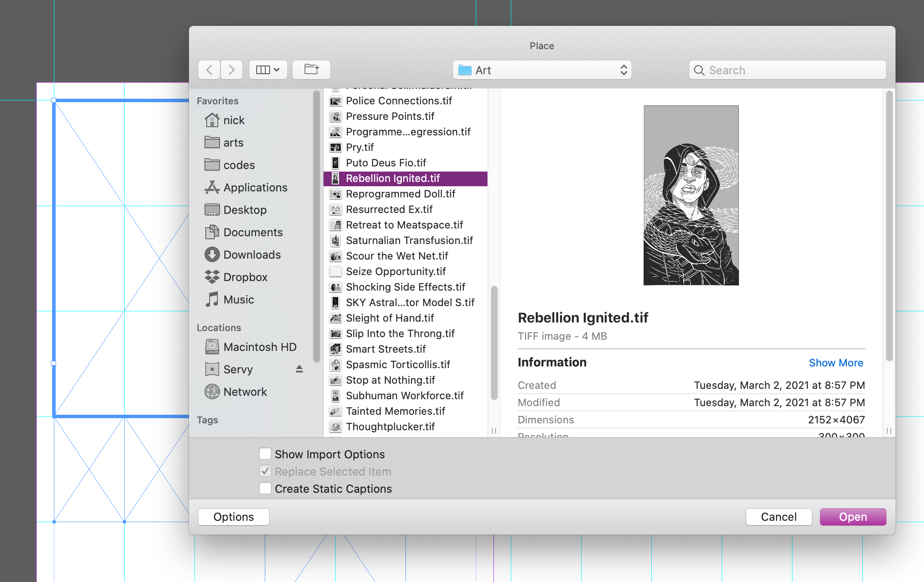Click the new folder creation icon
This screenshot has height=582, width=924.
311,69
